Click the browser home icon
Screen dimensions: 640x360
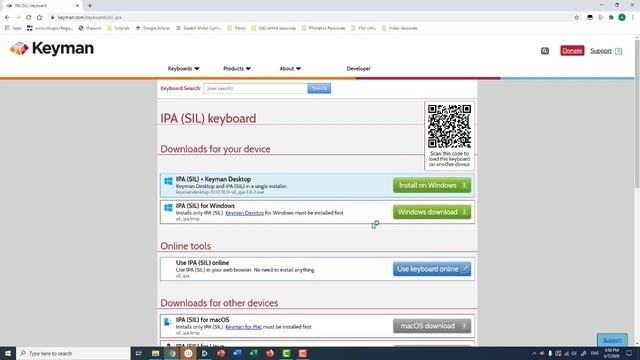[x=39, y=17]
